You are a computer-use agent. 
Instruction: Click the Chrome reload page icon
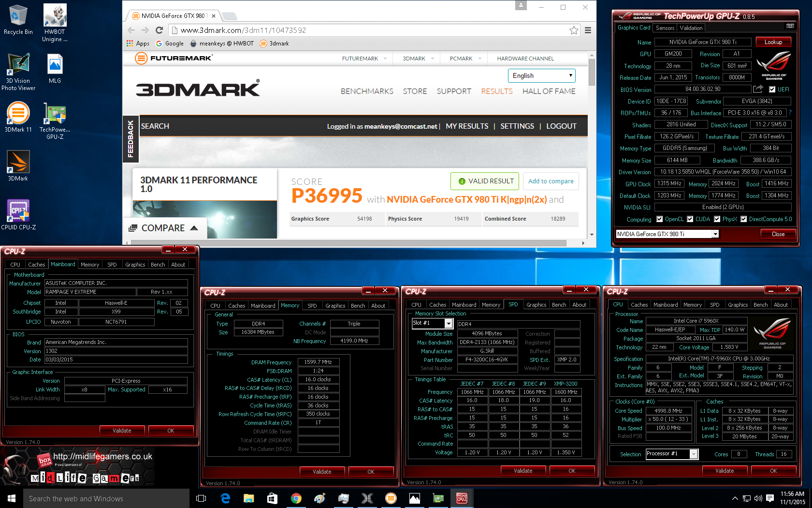pyautogui.click(x=159, y=30)
